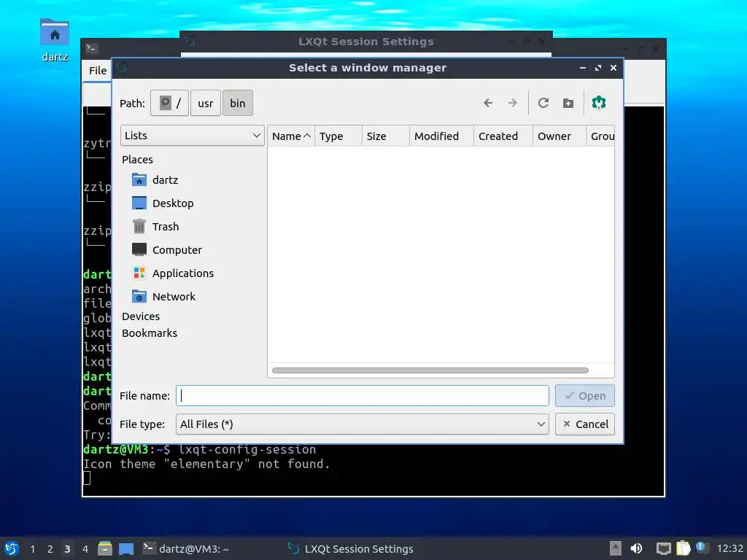747x560 pixels.
Task: Go forward with the right arrow icon
Action: [x=512, y=103]
